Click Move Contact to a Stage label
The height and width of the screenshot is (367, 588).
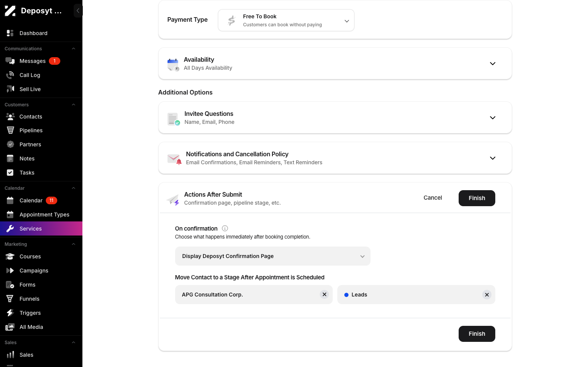(x=250, y=277)
